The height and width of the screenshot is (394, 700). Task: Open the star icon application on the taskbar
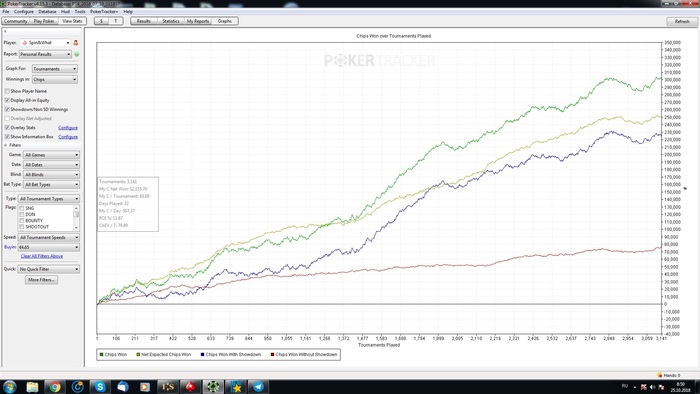coord(236,387)
